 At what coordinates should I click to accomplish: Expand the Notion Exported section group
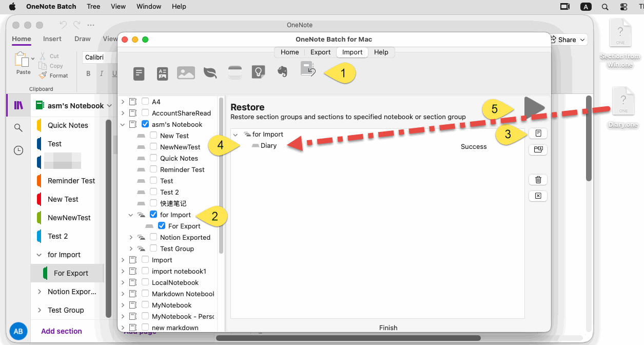(x=131, y=237)
